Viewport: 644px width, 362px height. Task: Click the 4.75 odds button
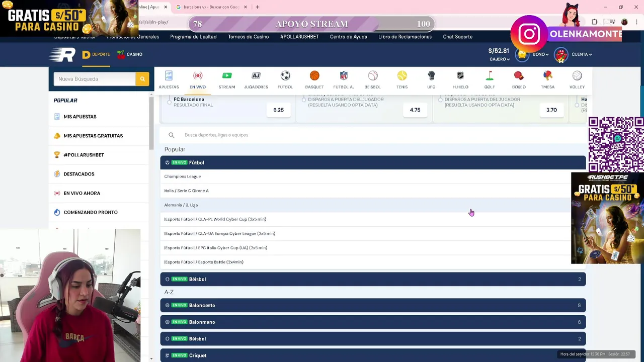(415, 110)
